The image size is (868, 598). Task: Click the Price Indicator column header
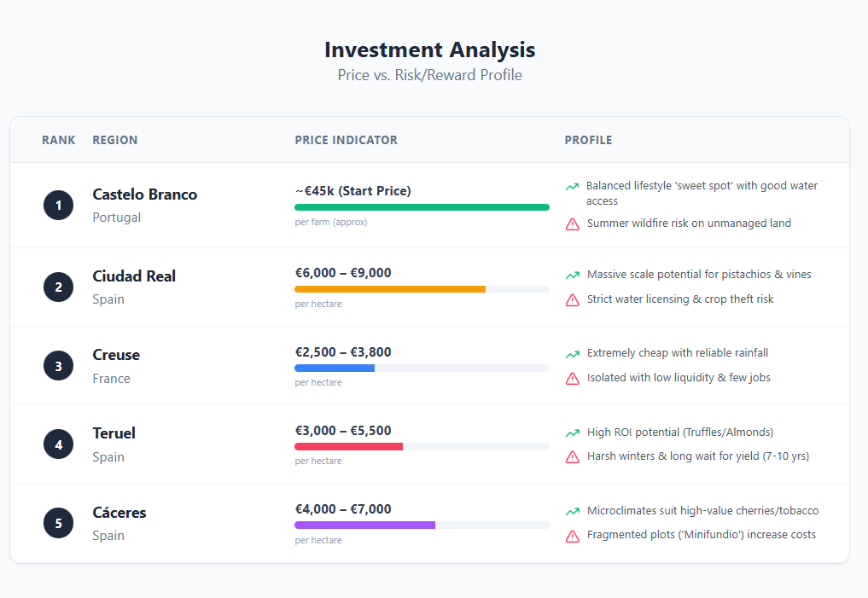tap(346, 140)
